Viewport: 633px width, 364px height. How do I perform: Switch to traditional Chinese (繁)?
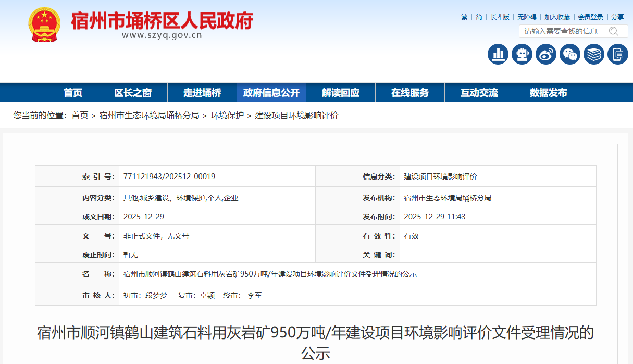[464, 17]
